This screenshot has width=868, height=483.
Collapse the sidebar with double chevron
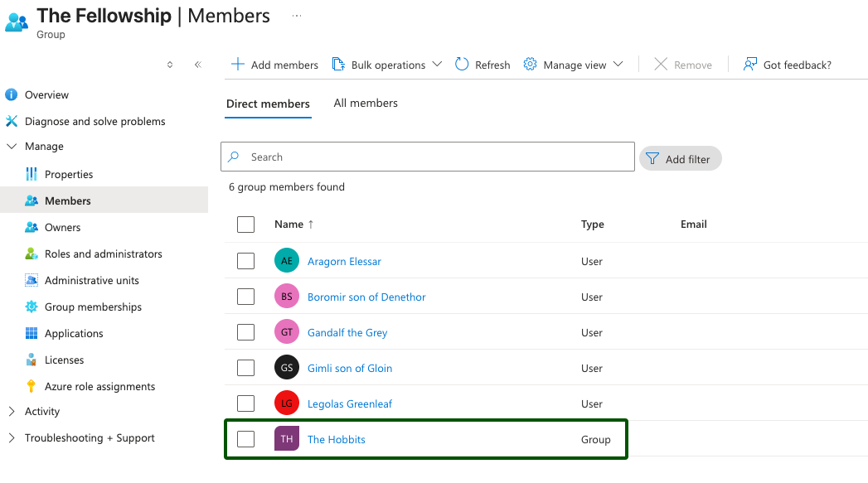(198, 65)
